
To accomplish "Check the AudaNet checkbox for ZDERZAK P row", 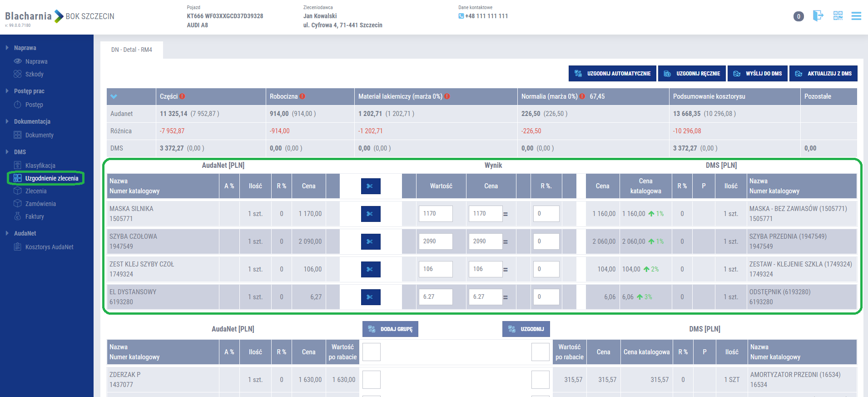I will point(371,380).
